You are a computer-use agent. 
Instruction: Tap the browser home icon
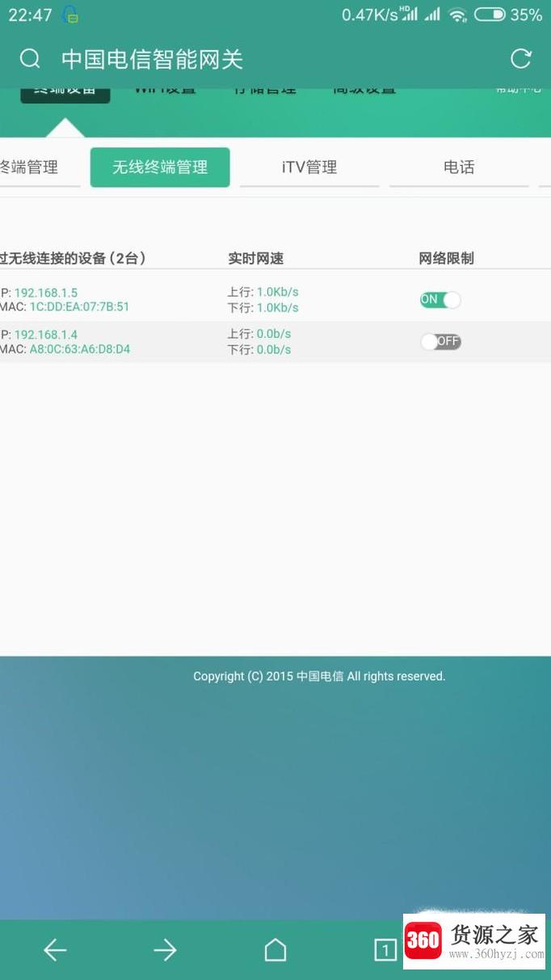275,949
